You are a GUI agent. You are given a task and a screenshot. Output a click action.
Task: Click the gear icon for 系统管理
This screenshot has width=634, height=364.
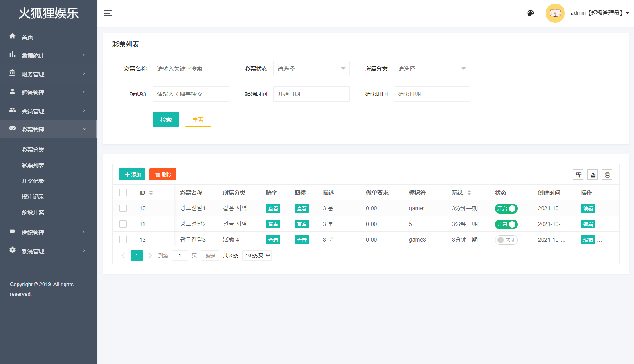click(x=12, y=250)
